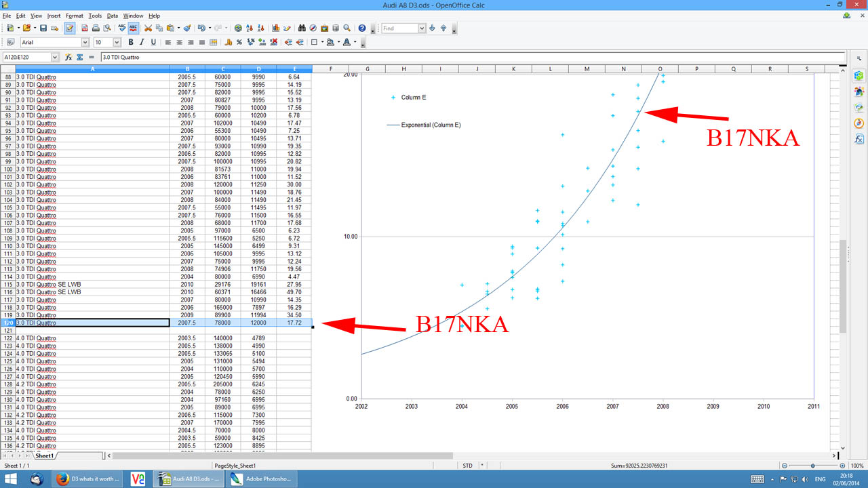
Task: Open the Insert menu
Action: tap(54, 16)
